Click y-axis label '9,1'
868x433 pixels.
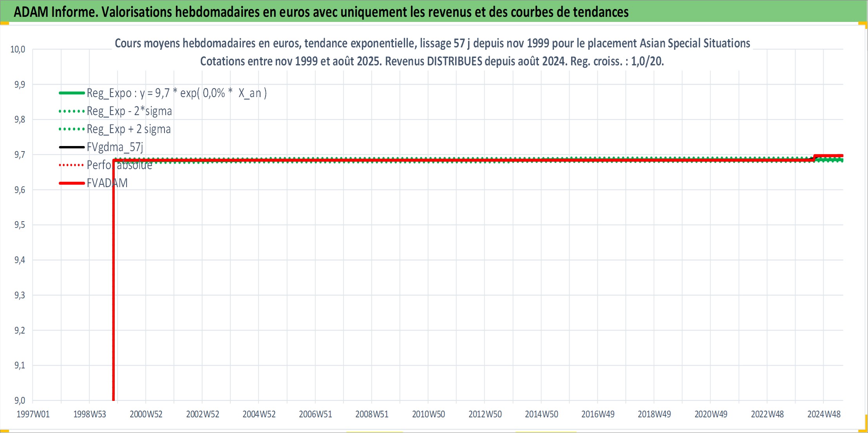(x=20, y=365)
